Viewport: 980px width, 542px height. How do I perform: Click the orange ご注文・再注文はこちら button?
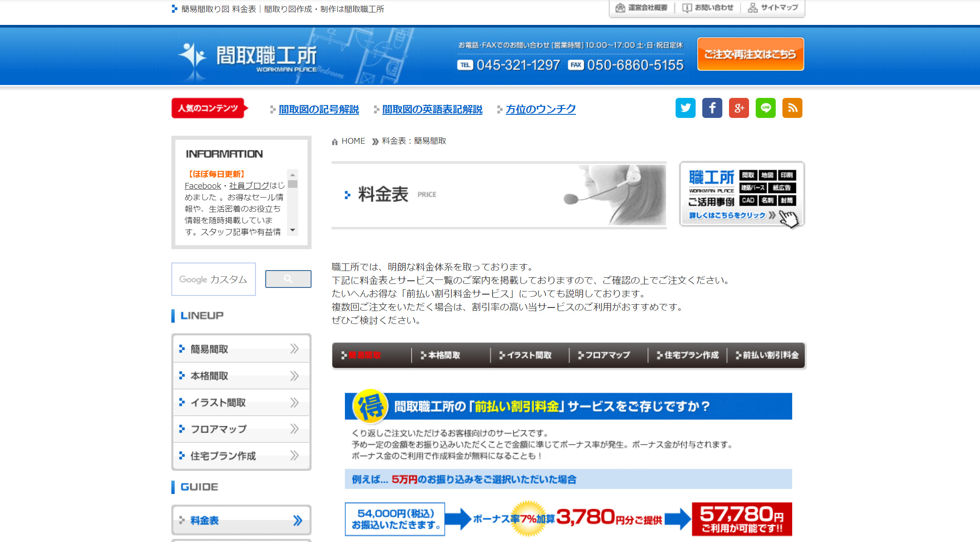pos(750,54)
